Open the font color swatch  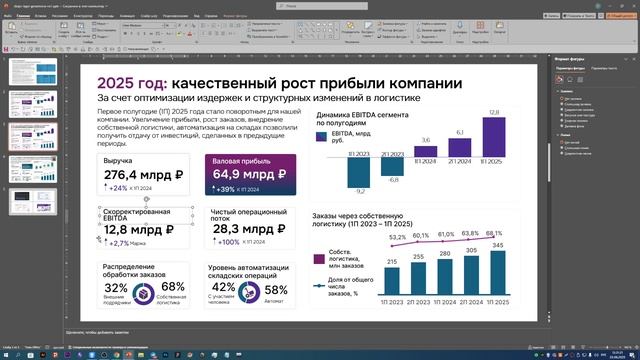[x=190, y=33]
